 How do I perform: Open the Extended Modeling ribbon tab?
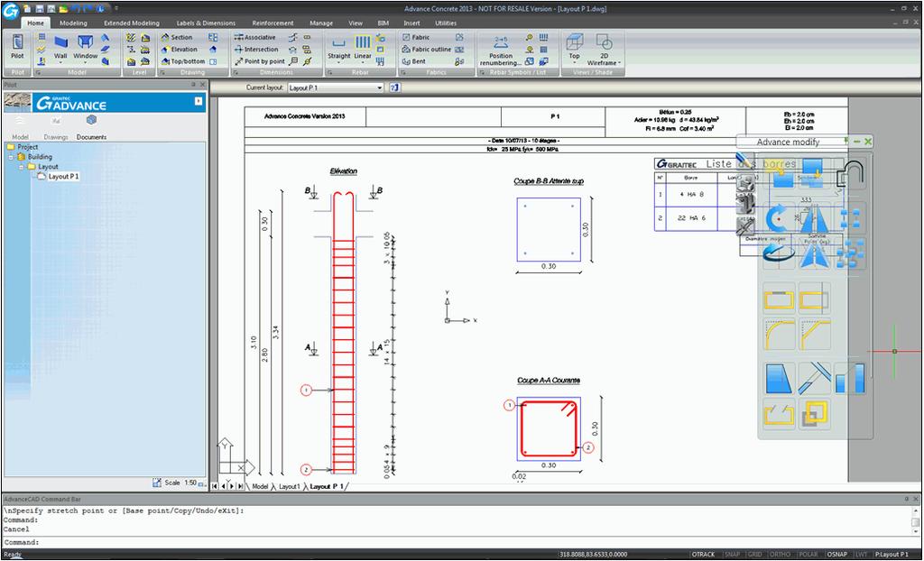click(x=132, y=23)
